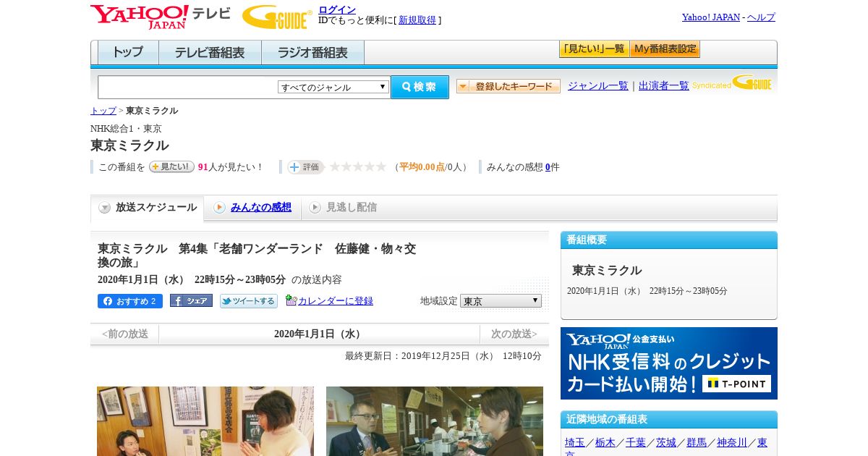Click the 検索 search button
This screenshot has width=868, height=456.
[420, 87]
